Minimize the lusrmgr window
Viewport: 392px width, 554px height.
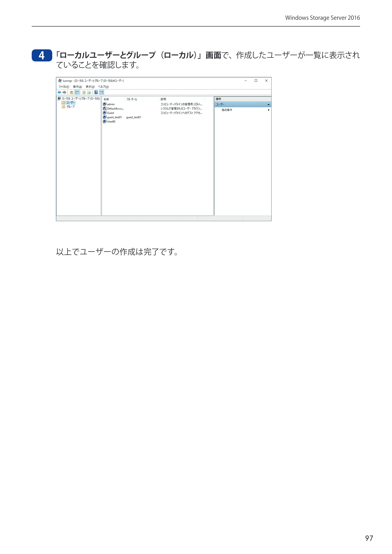[x=245, y=81]
